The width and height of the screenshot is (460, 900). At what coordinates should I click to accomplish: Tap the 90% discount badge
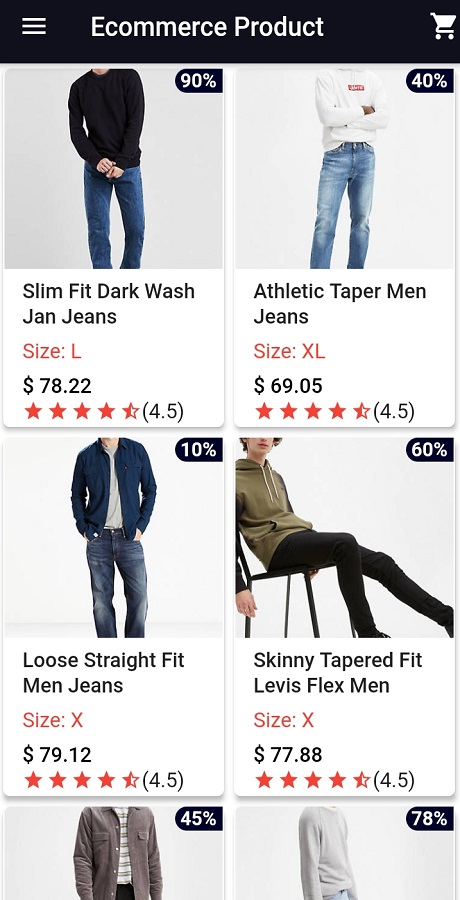coord(199,81)
